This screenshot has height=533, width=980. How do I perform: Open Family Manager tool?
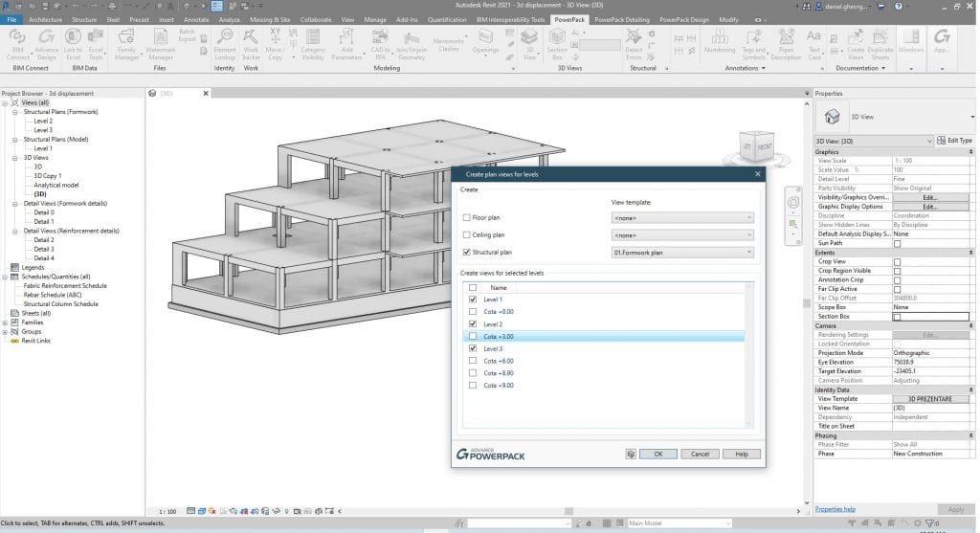point(126,44)
